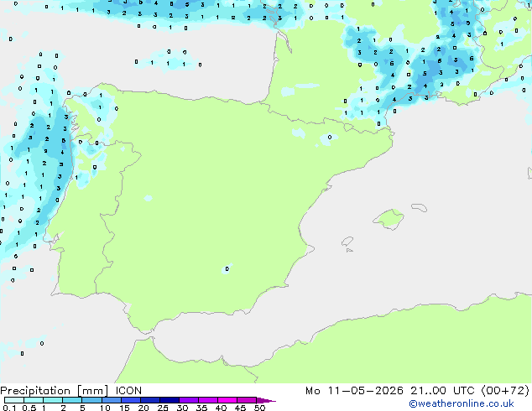Click the legend label "15"
The height and width of the screenshot is (411, 532).
(124, 408)
